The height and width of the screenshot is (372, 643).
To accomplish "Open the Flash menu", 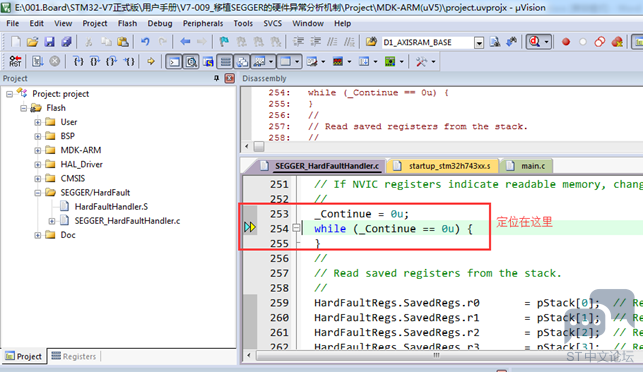I will click(x=128, y=23).
